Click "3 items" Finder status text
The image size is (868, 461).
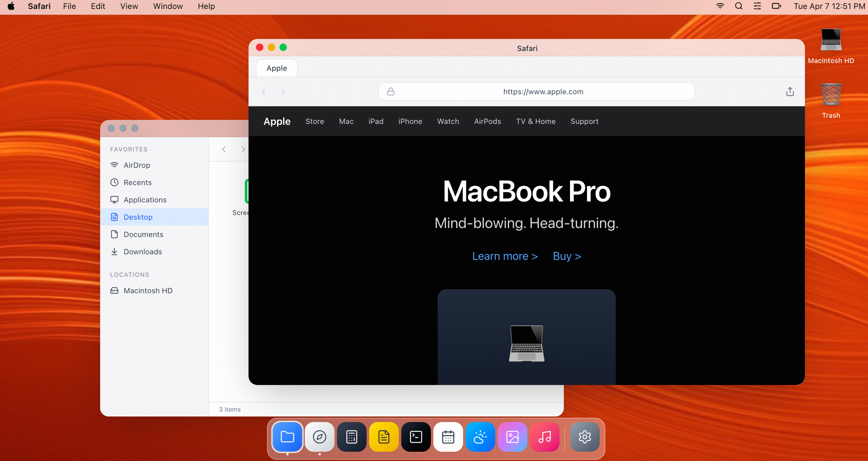pos(229,409)
